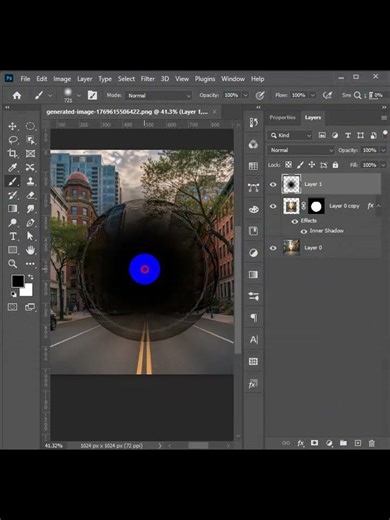This screenshot has width=390, height=520.
Task: Select the Zoom tool in toolbox
Action: coord(13,264)
